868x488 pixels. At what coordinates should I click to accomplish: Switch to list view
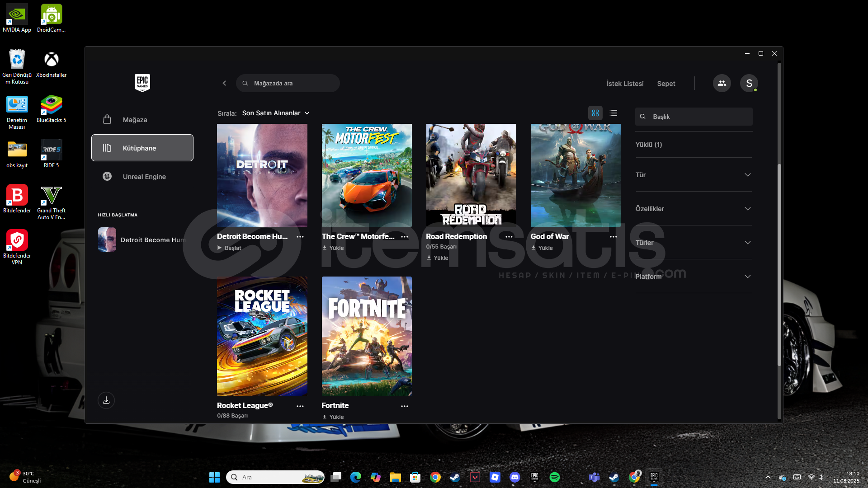613,113
